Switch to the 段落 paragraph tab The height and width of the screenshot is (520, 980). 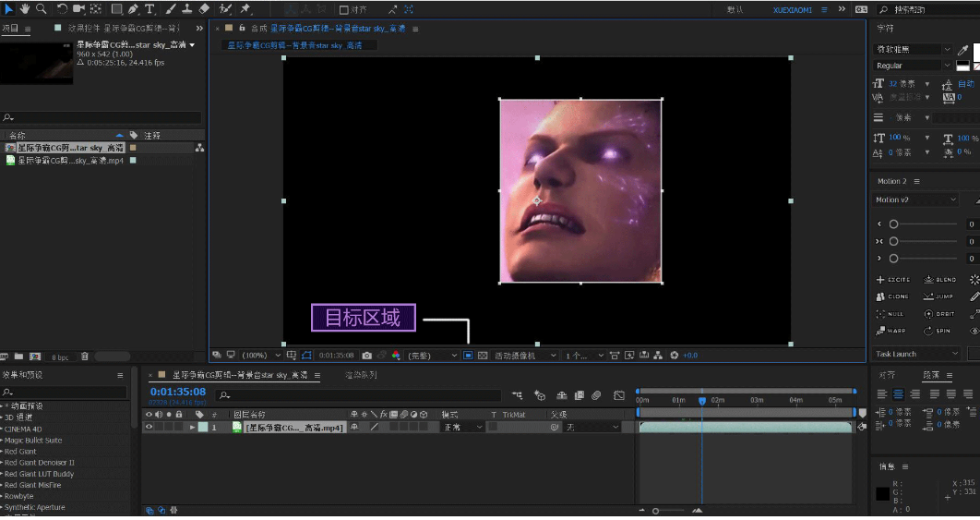(931, 375)
